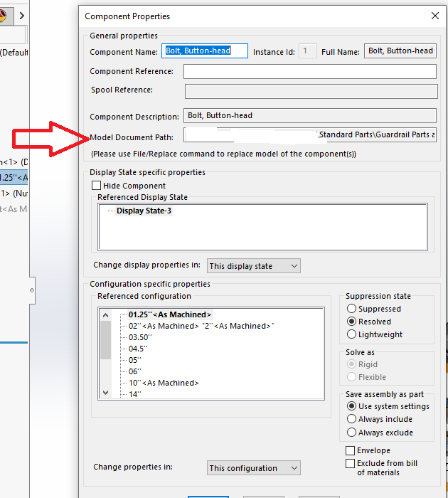Click the panel collapse handle on left edge
Image resolution: width=448 pixels, height=498 pixels.
31,290
